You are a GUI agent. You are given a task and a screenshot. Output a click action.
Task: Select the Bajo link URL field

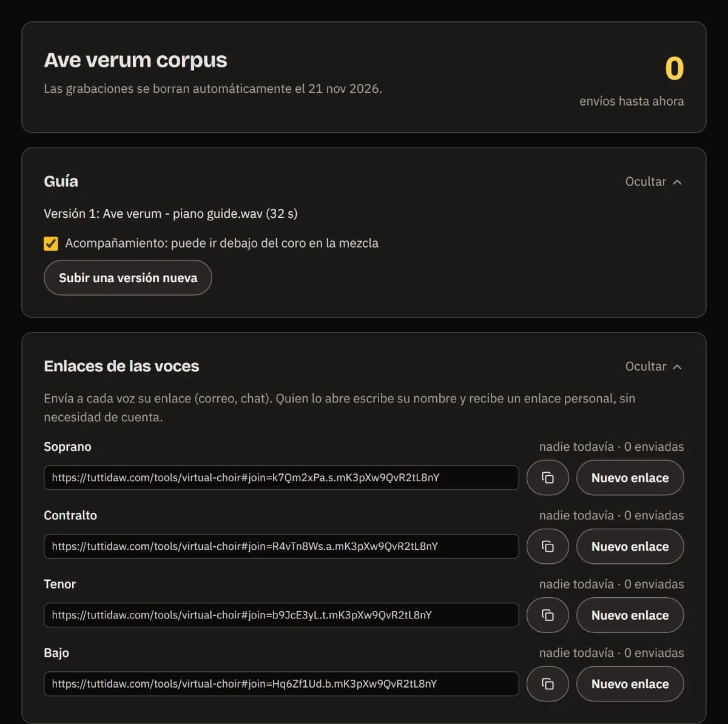pyautogui.click(x=281, y=684)
